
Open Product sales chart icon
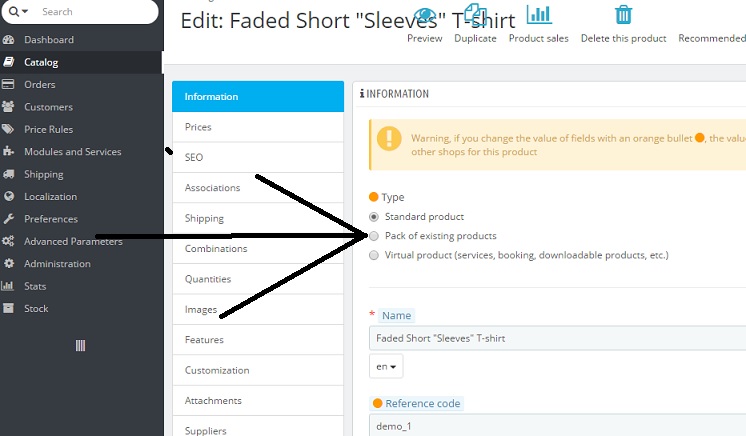[x=539, y=15]
